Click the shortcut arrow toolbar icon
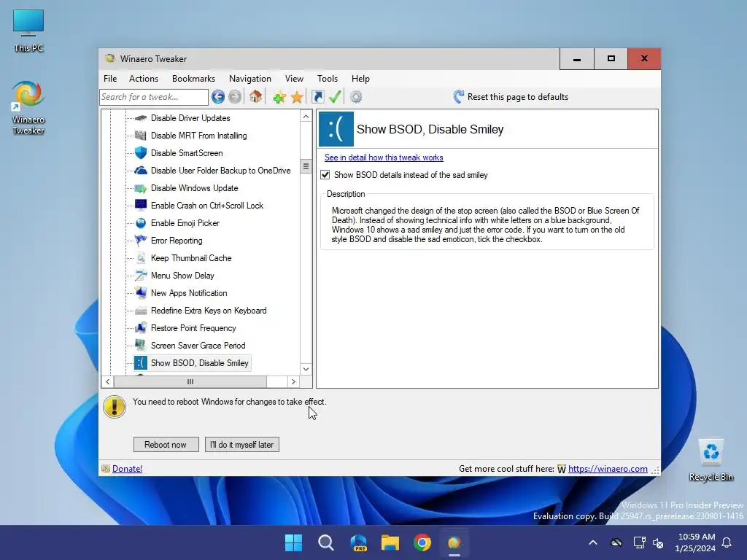747x560 pixels. point(318,97)
